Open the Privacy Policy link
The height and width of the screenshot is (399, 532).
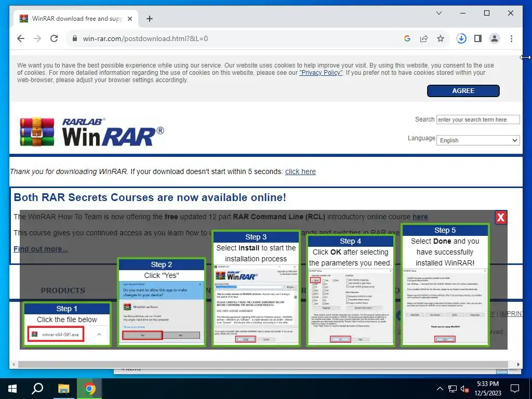(321, 73)
